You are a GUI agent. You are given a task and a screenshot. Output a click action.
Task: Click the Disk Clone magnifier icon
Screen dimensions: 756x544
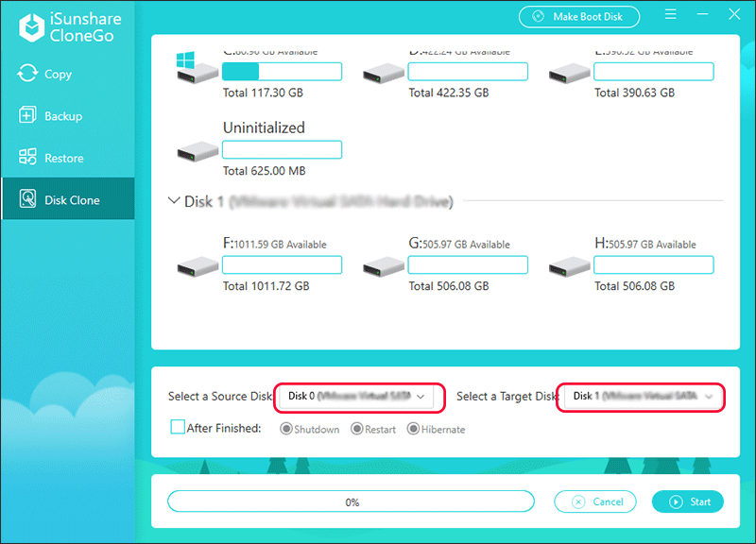[x=28, y=199]
